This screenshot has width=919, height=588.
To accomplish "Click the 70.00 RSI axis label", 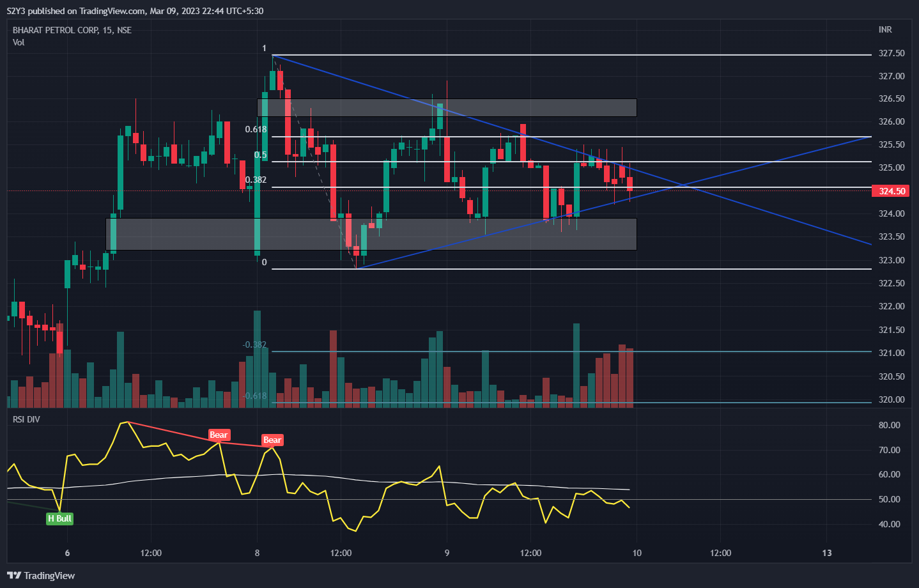I will (x=889, y=451).
